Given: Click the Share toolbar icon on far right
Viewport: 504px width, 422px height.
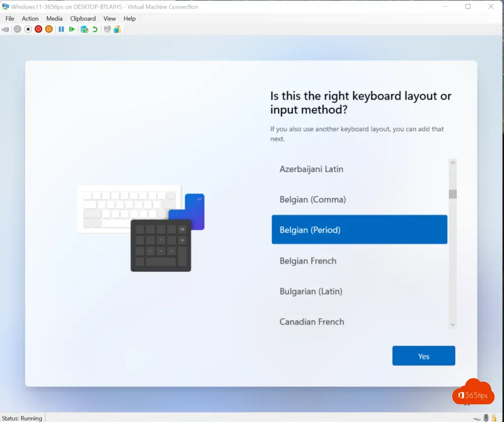Looking at the screenshot, I should pyautogui.click(x=117, y=30).
